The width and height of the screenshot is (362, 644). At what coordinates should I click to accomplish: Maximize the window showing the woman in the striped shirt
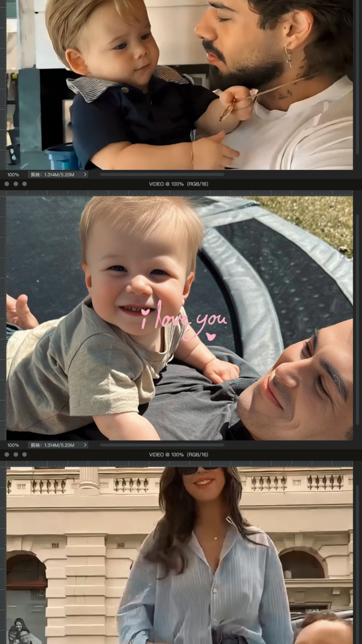pyautogui.click(x=25, y=454)
